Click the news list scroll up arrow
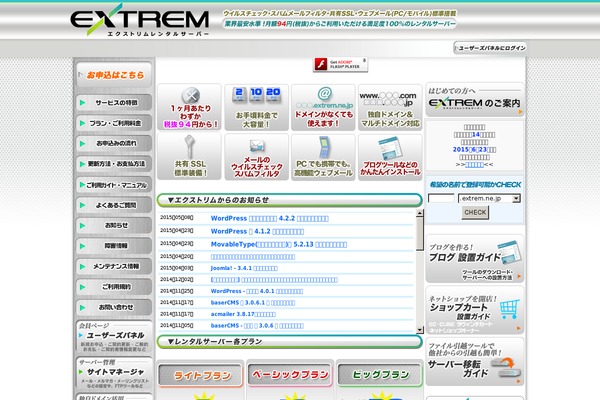 tap(420, 213)
